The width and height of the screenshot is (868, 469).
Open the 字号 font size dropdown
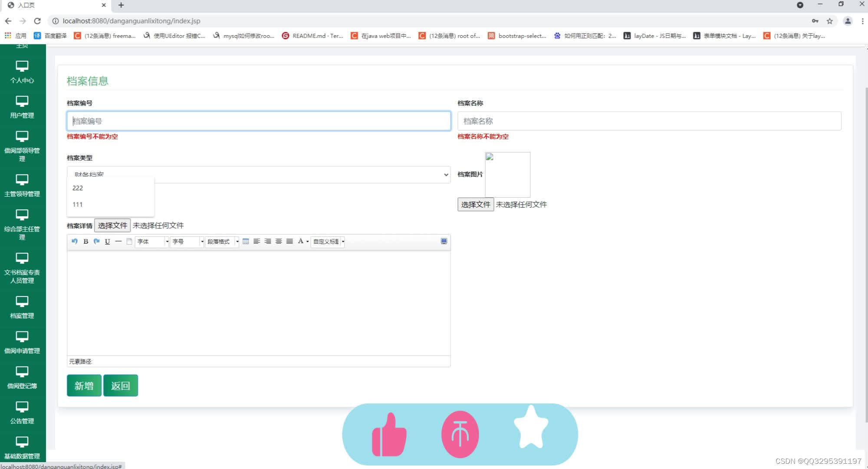coord(187,241)
